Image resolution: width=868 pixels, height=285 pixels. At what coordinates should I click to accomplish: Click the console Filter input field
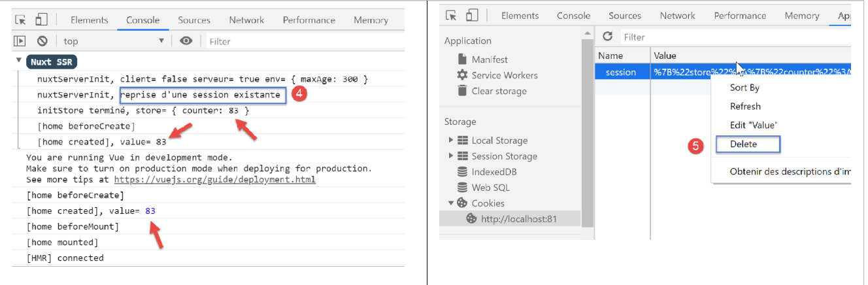point(301,41)
